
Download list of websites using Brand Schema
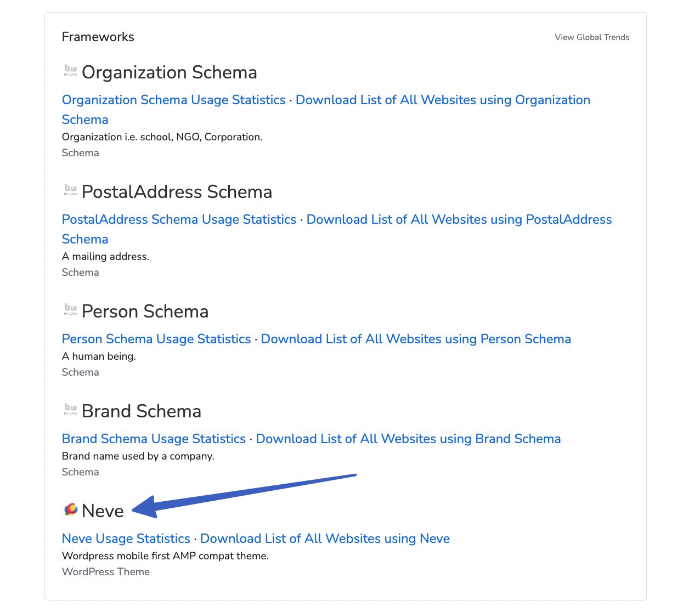pos(408,439)
